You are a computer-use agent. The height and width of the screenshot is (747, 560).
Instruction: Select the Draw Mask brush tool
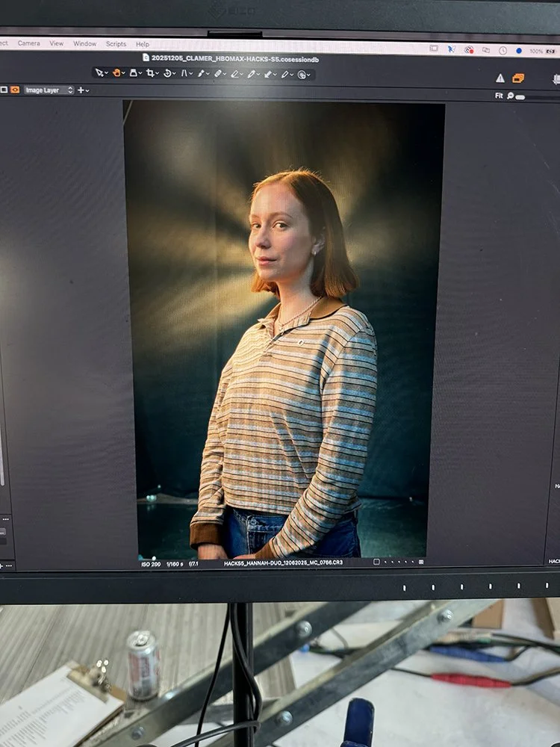201,73
